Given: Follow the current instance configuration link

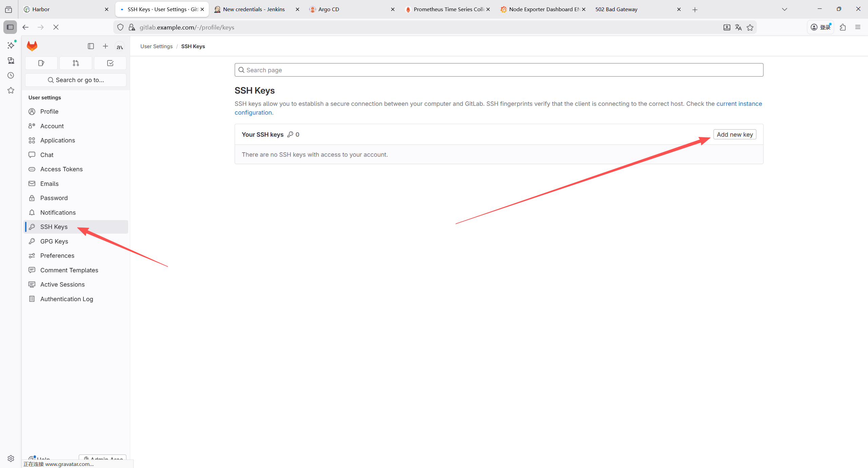Looking at the screenshot, I should point(739,104).
